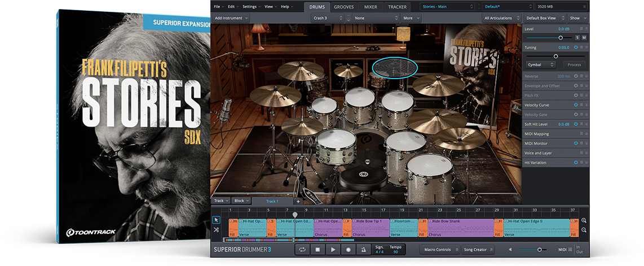Click the Record transport button
The image size is (644, 266).
click(x=349, y=250)
